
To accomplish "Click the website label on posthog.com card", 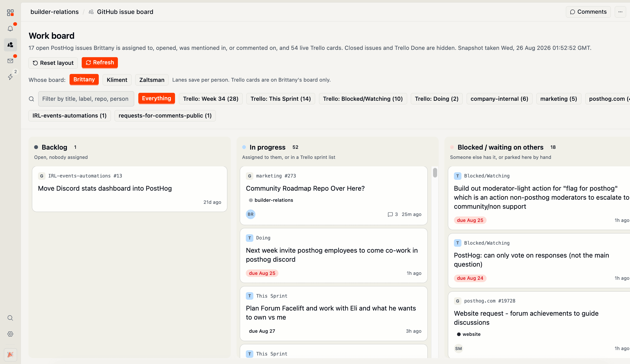I will coord(469,334).
